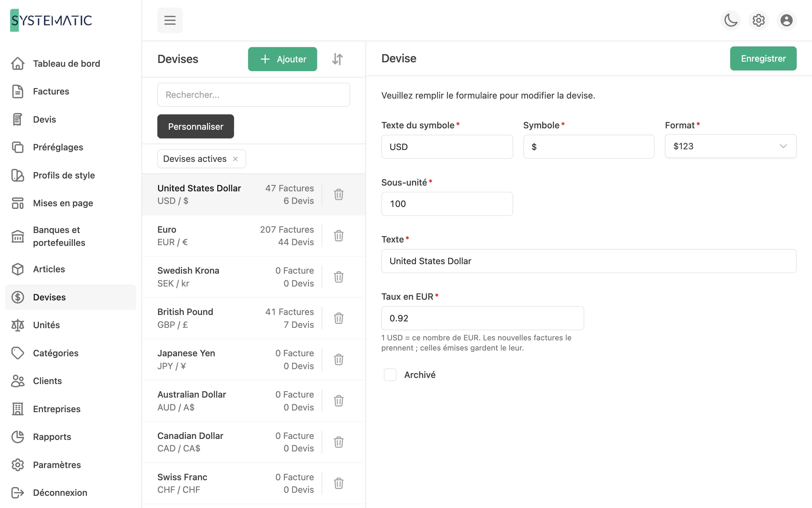Delete Japanese Yen with trash icon
Screen dimensions: 812x508
pos(339,360)
